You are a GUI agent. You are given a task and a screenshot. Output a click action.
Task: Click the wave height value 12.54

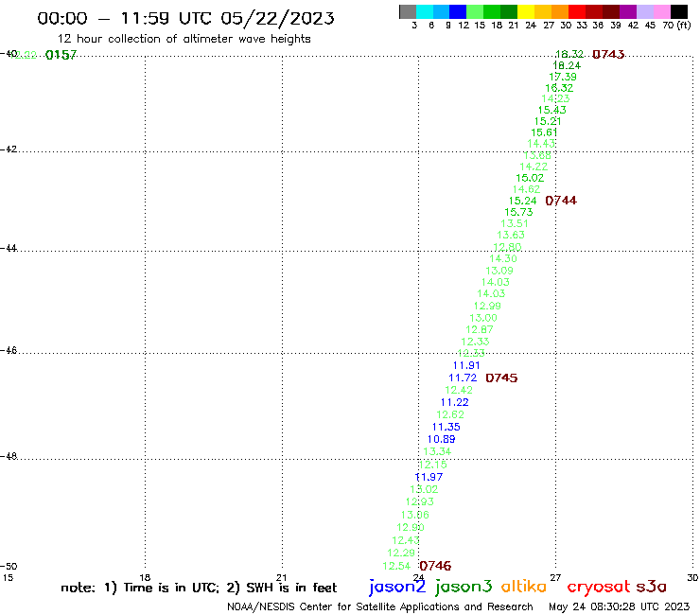click(396, 566)
